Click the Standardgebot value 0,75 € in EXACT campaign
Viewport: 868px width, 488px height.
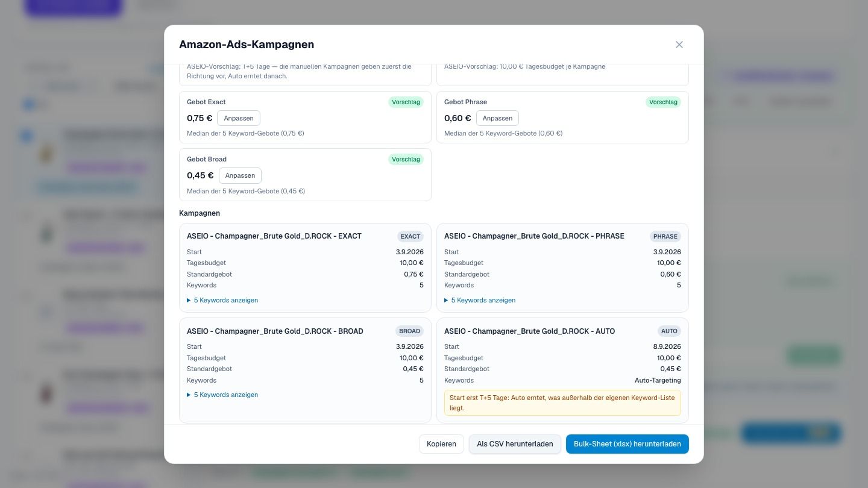414,274
